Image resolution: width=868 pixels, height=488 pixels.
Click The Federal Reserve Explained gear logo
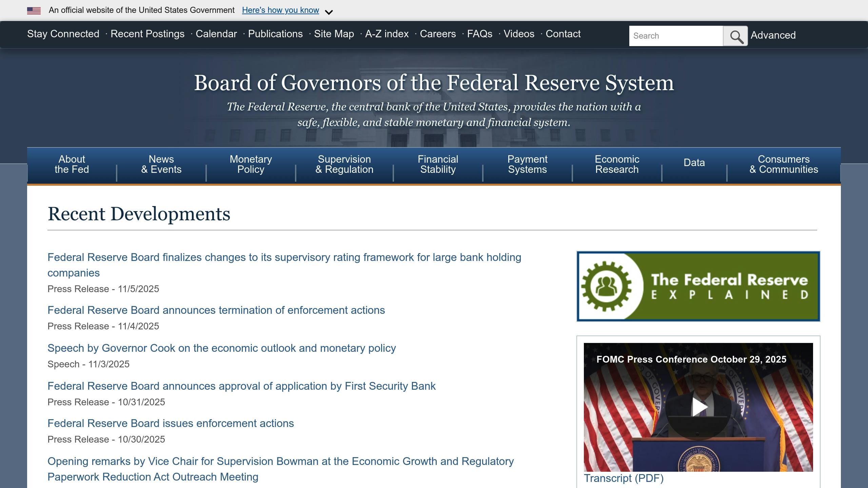tap(607, 286)
